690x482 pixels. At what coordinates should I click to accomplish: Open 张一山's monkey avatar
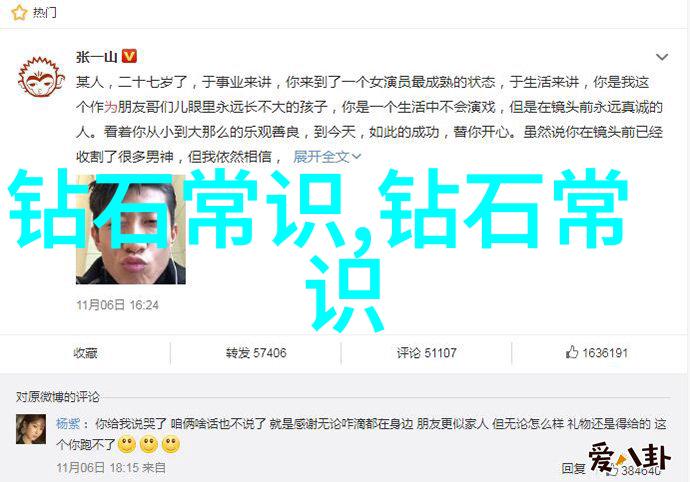click(40, 76)
